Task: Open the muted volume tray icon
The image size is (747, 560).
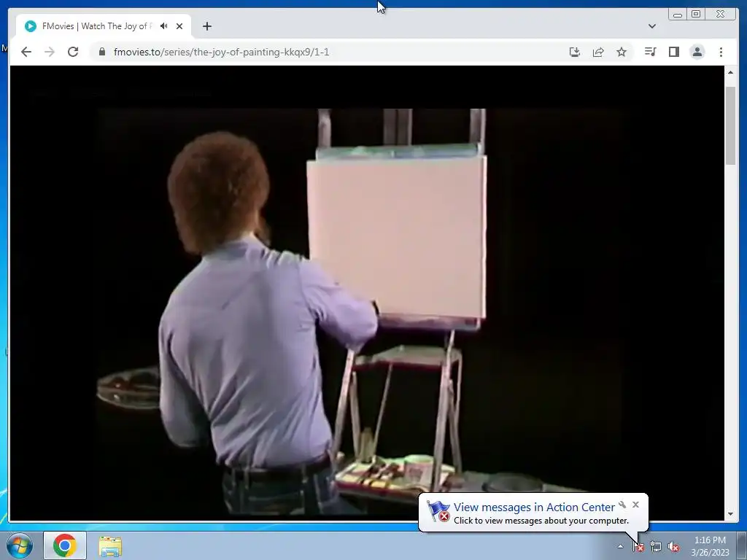Action: 673,547
